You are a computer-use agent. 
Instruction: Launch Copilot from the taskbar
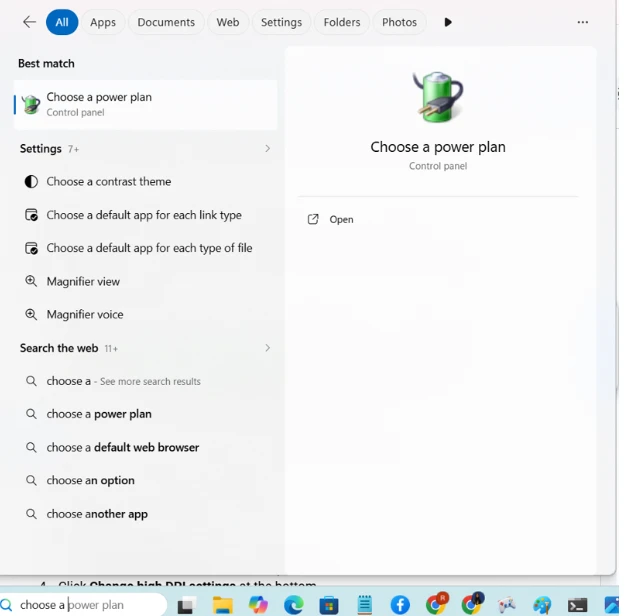point(258,605)
